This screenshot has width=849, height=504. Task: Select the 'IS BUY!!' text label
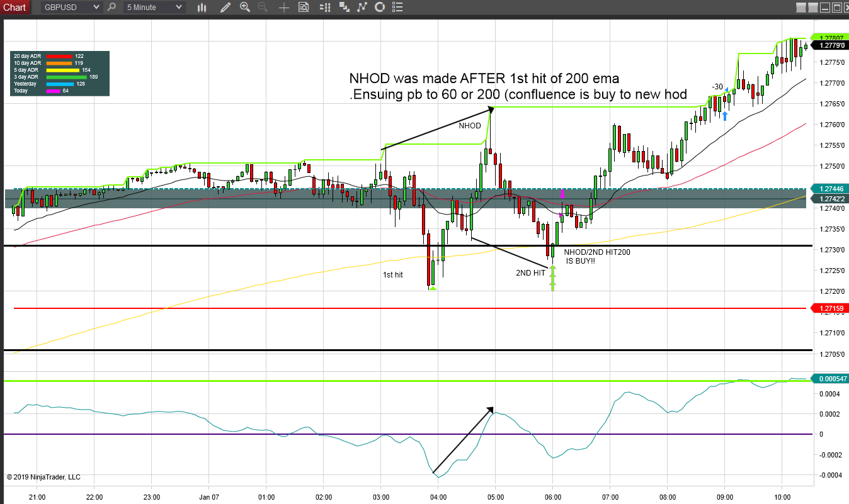coord(581,260)
